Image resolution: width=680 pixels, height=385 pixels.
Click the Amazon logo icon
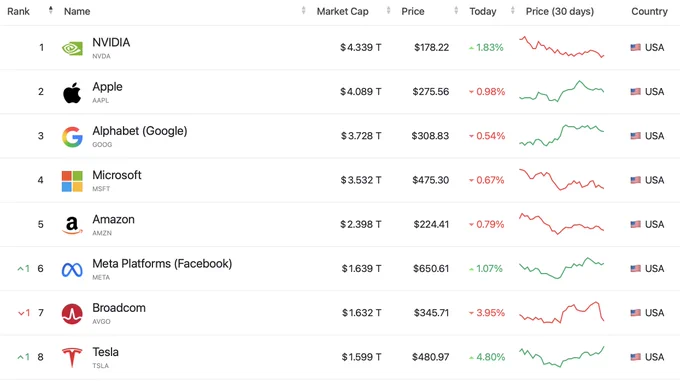72,225
